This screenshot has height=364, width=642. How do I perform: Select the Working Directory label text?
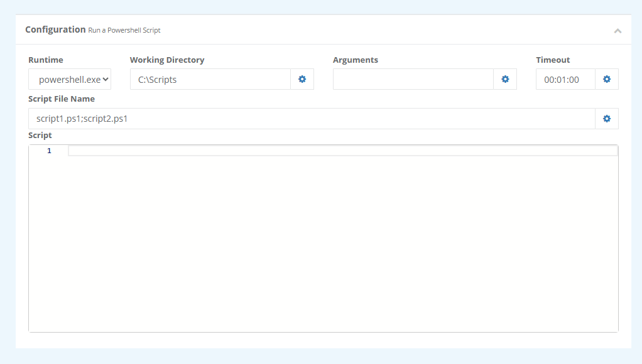(167, 60)
